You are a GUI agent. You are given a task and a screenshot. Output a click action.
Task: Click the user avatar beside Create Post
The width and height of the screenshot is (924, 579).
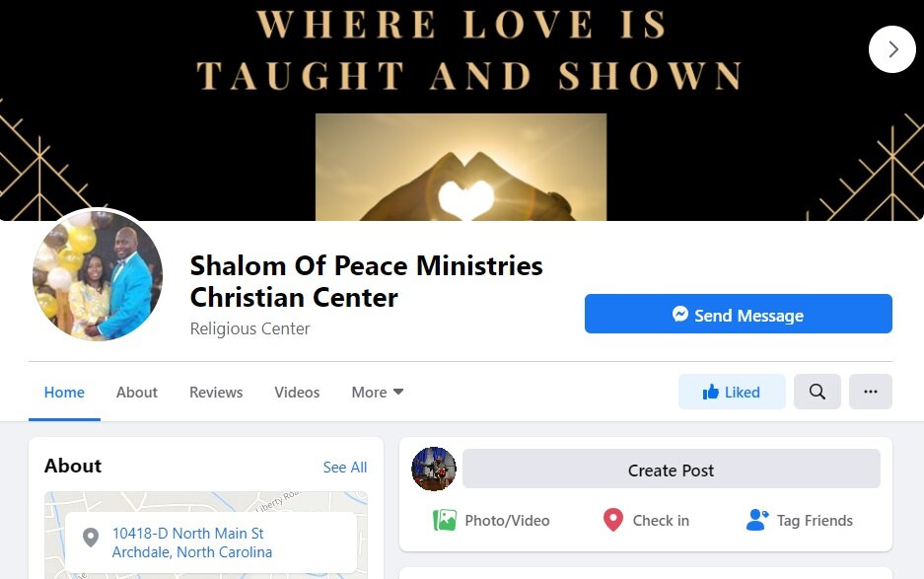[434, 469]
